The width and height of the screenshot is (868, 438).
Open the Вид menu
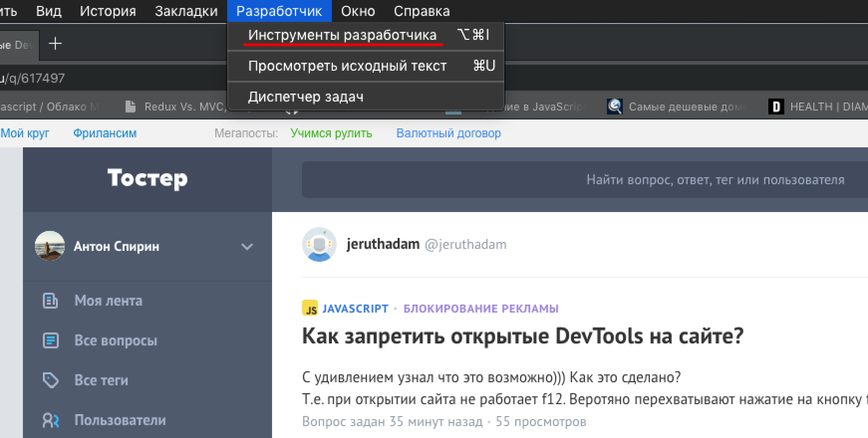point(49,11)
